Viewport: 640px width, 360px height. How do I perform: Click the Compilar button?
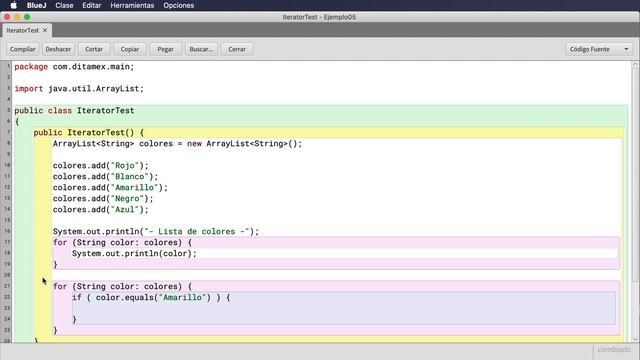tap(22, 49)
